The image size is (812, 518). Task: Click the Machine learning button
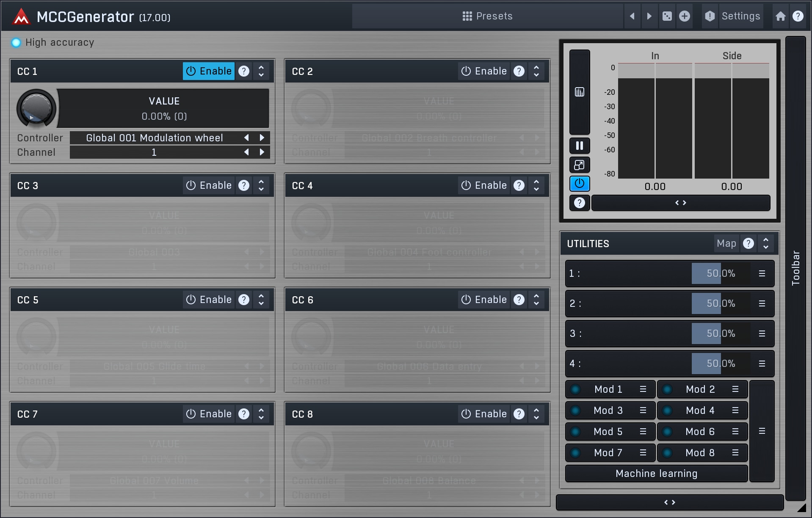[x=656, y=474]
